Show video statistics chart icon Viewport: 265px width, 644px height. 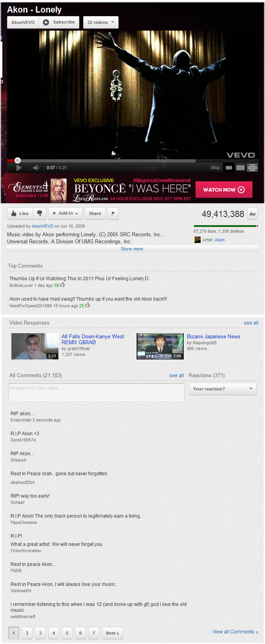[252, 214]
